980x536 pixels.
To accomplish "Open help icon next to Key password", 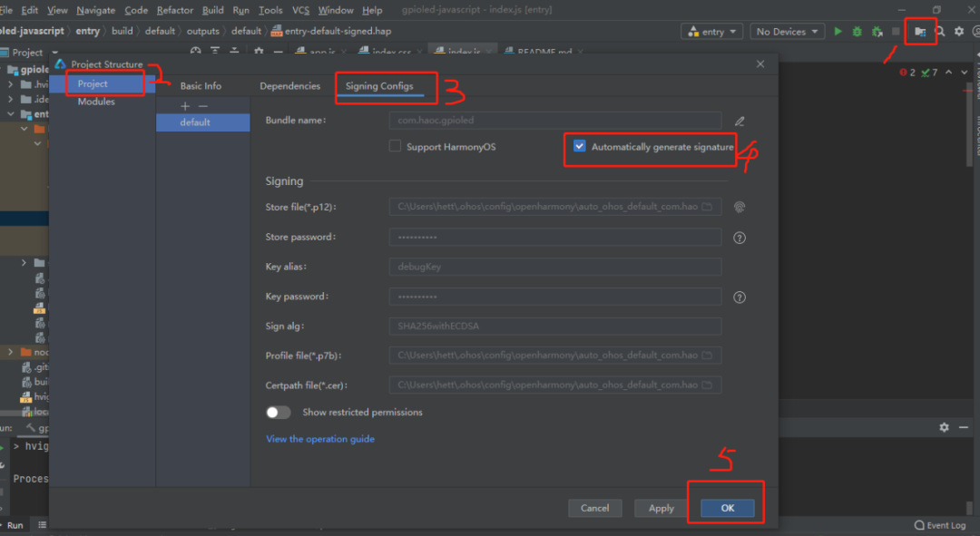I will [x=740, y=297].
